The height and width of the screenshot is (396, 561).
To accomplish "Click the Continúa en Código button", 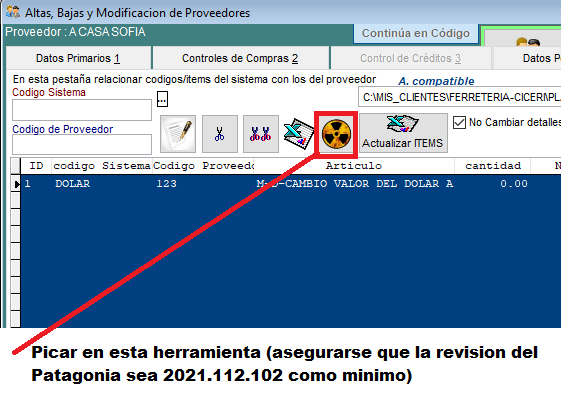I will [x=416, y=33].
